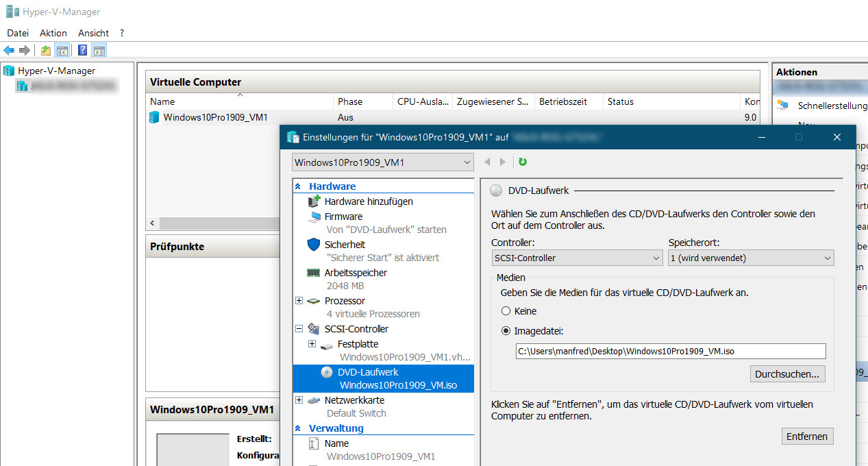The height and width of the screenshot is (466, 868).
Task: Click the Aktionen pane header
Action: click(821, 72)
